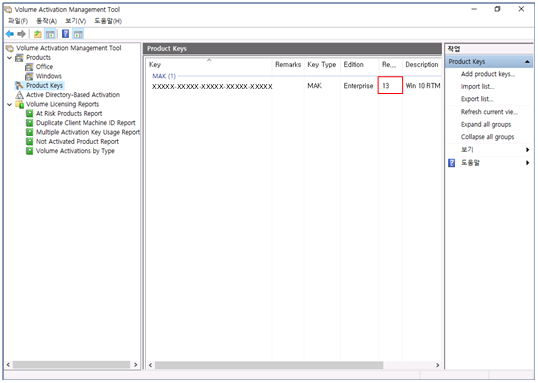Select Volume Licensing Reports tree item
The height and width of the screenshot is (383, 538).
click(62, 104)
